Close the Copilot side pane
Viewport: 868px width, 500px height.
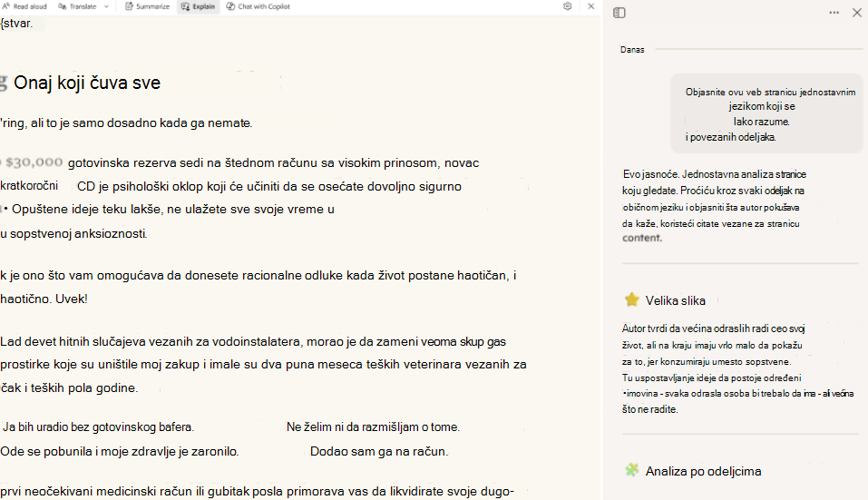(857, 13)
